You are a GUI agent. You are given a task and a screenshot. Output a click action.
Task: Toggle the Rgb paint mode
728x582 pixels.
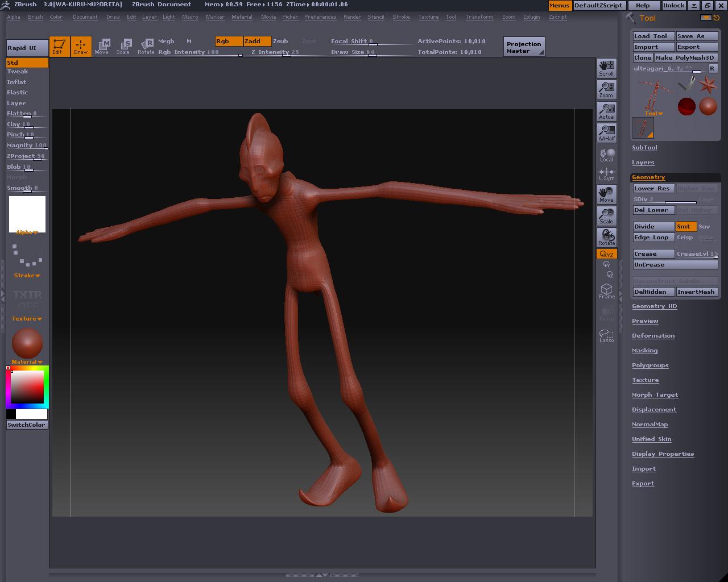(229, 41)
